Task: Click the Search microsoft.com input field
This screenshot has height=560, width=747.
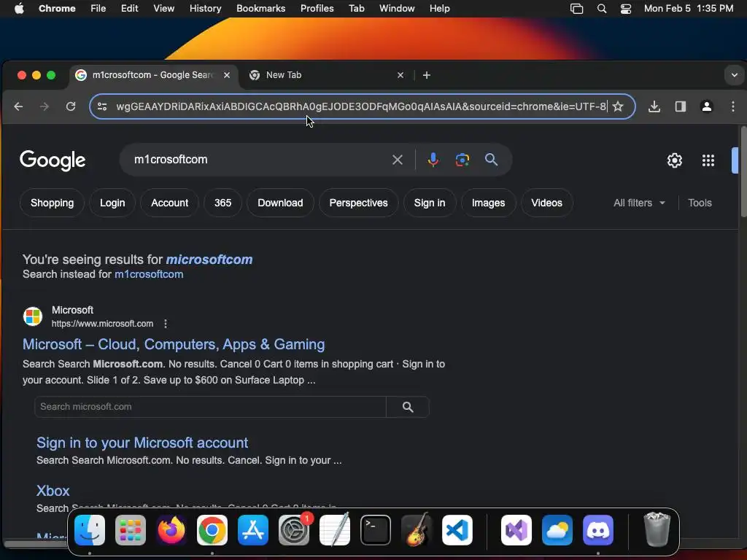Action: [x=210, y=407]
